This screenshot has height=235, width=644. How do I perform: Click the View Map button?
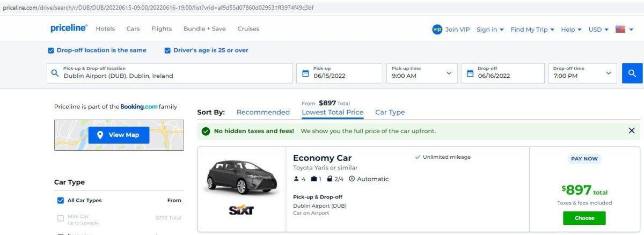point(119,135)
